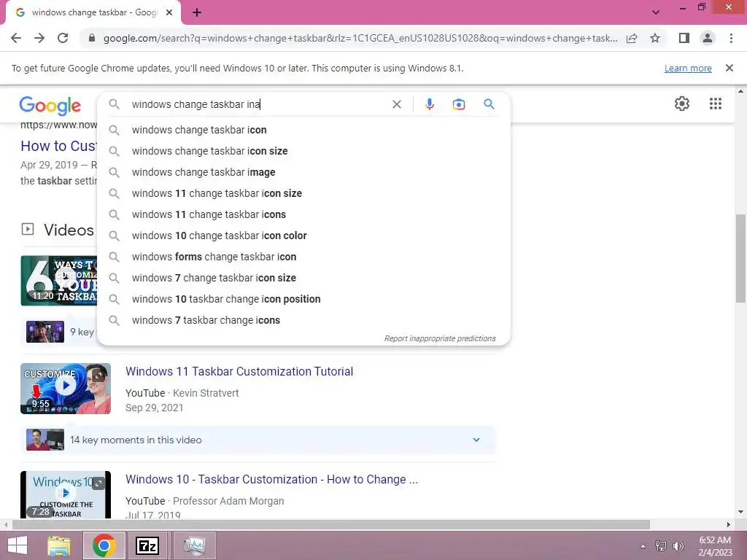Reload the current page
This screenshot has width=747, height=560.
[63, 38]
